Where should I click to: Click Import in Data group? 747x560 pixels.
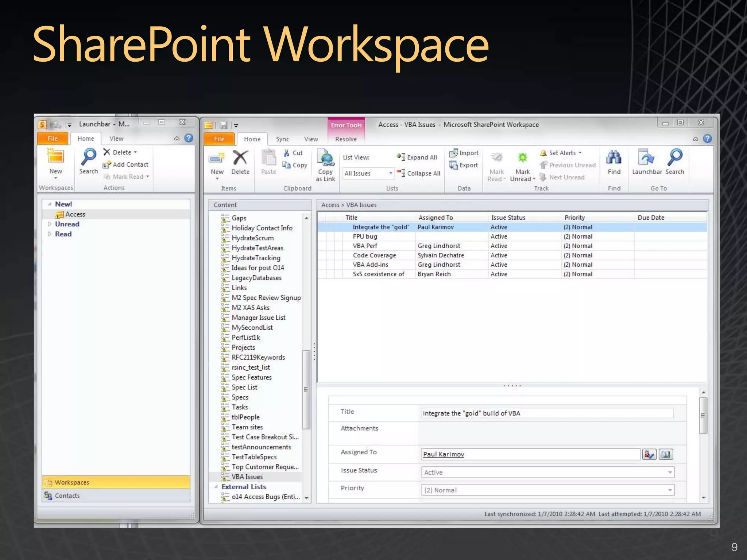[x=464, y=153]
